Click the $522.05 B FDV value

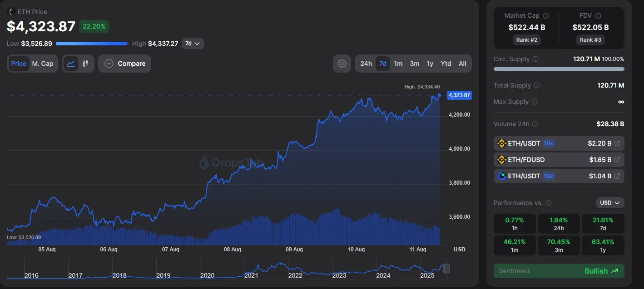coord(590,27)
